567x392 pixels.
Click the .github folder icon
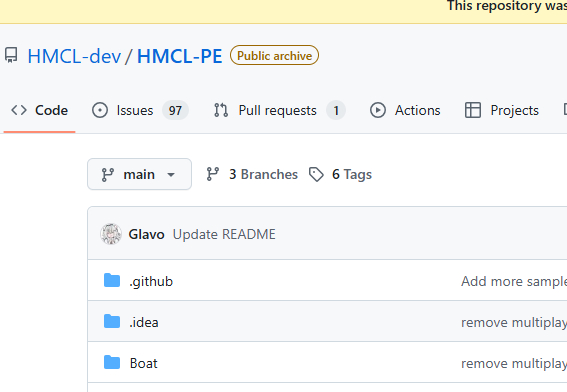[x=112, y=281]
